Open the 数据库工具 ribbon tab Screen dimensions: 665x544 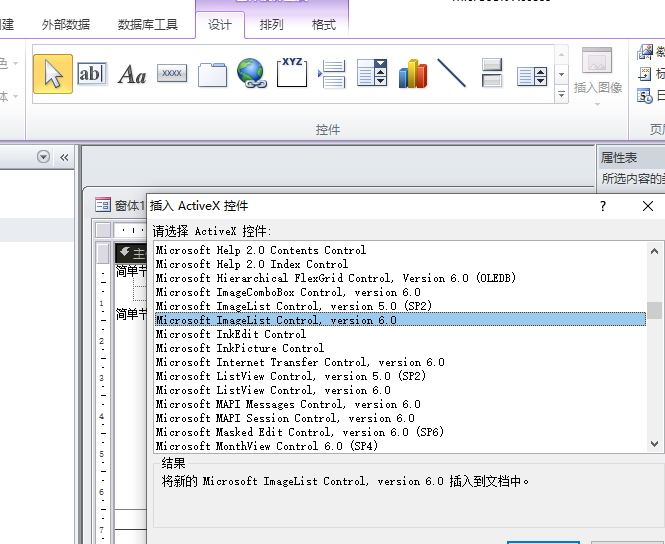pos(148,25)
